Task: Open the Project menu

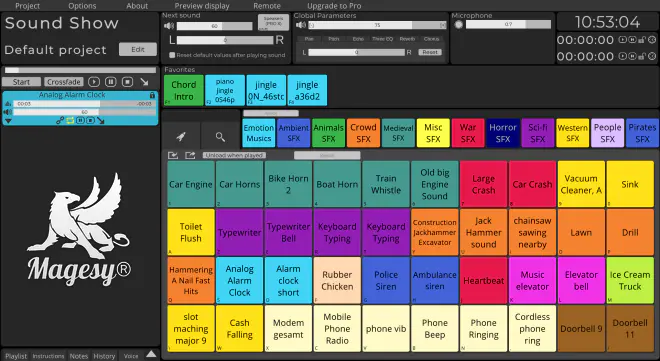Action: point(27,6)
